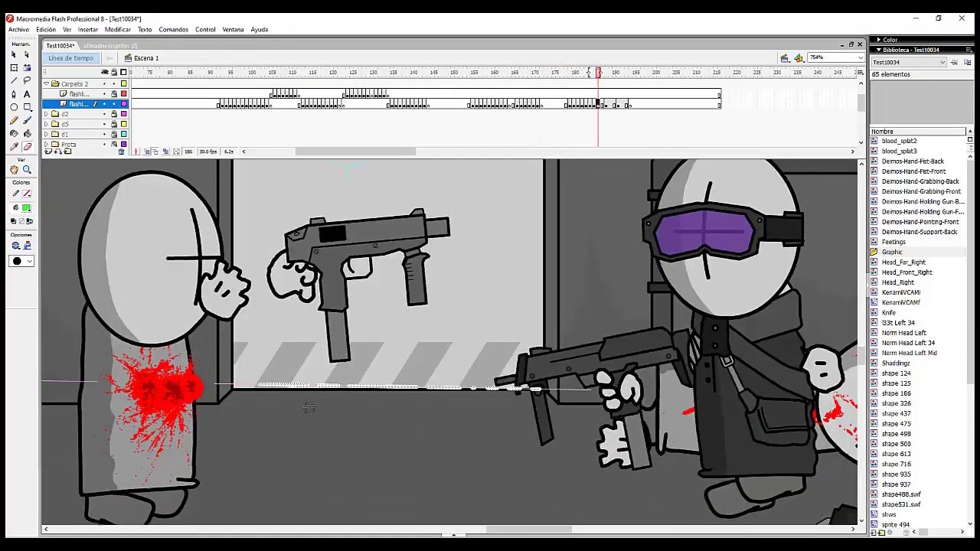This screenshot has height=551, width=980.
Task: Toggle visibility for all layers eye header
Action: pos(105,73)
